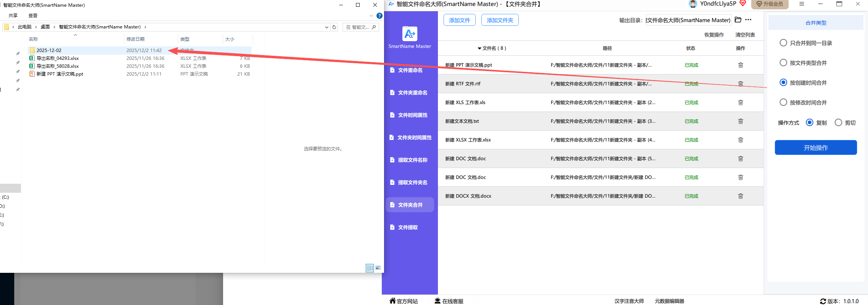
Task: Select 只合并到同一目录 radio option
Action: pos(783,43)
